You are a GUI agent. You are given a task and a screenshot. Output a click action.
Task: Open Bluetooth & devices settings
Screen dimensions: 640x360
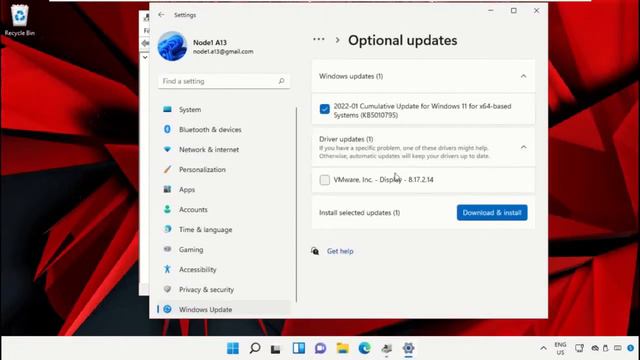pyautogui.click(x=224, y=129)
